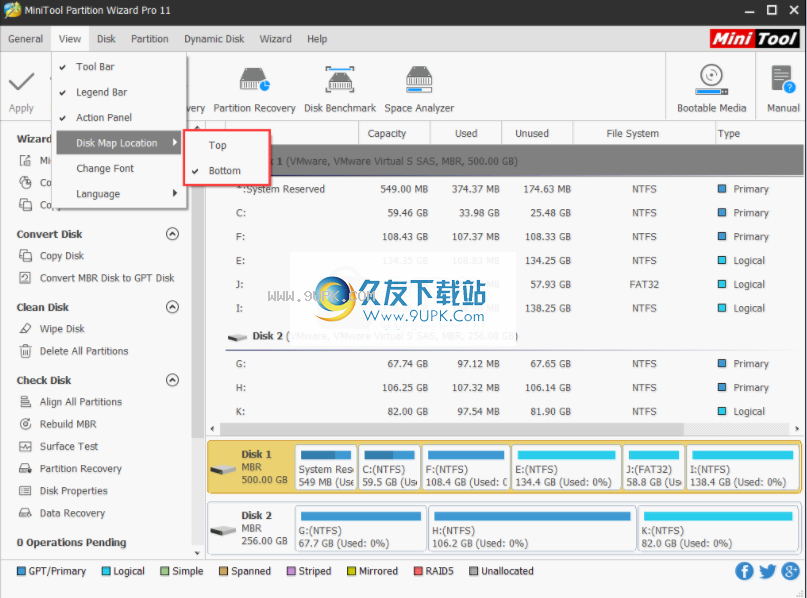
Task: Click the Disk 2 drive icon in partition list
Action: point(237,337)
